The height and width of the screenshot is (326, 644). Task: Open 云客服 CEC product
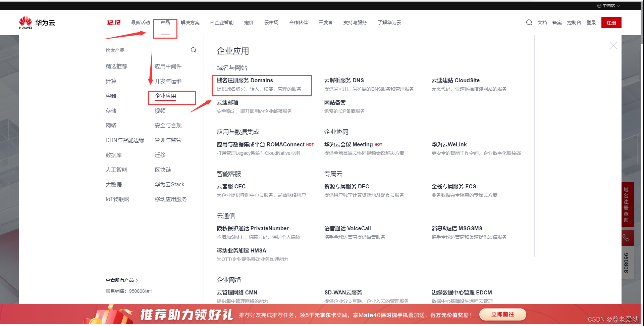point(231,187)
